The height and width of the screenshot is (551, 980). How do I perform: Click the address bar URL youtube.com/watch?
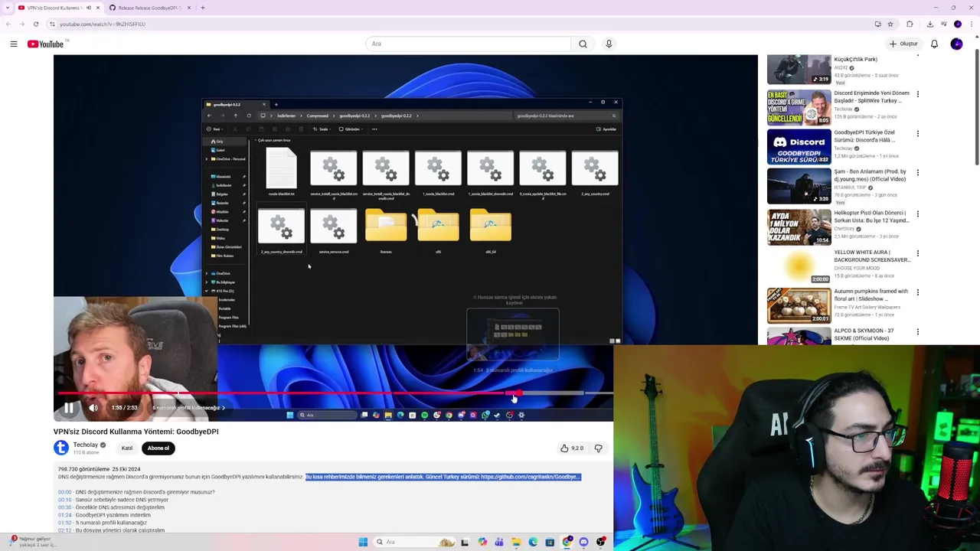coord(103,24)
